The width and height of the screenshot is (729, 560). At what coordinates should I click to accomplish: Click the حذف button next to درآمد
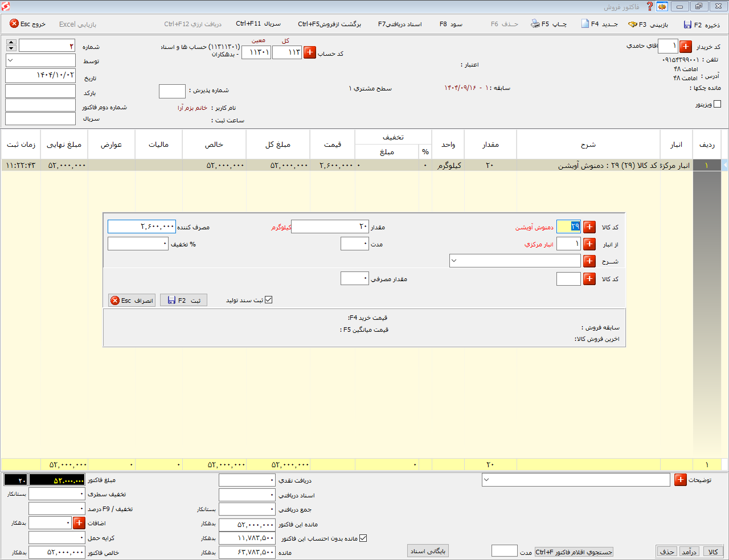point(666,551)
